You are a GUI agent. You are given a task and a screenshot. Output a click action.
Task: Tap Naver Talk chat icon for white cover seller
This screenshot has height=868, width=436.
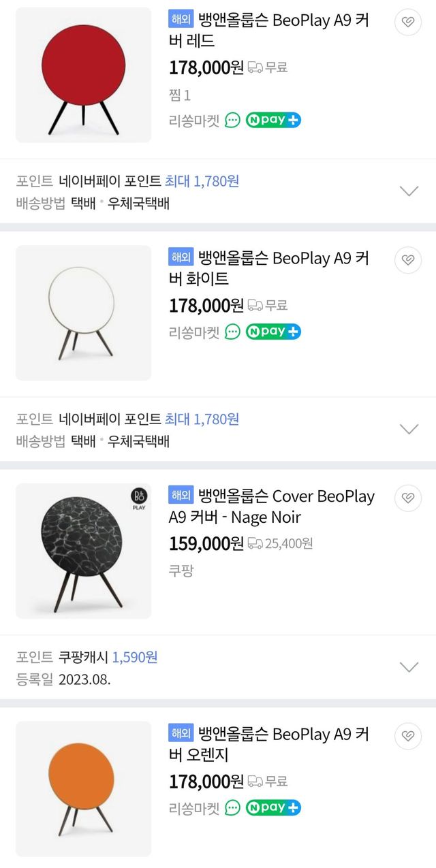(233, 332)
